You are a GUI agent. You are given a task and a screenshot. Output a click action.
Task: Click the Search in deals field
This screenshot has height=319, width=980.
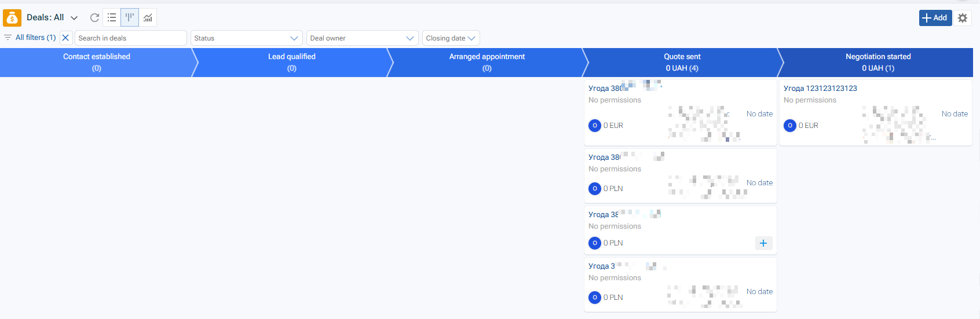131,38
